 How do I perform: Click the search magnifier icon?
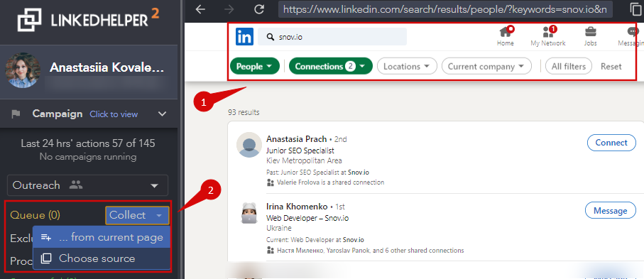click(x=270, y=37)
